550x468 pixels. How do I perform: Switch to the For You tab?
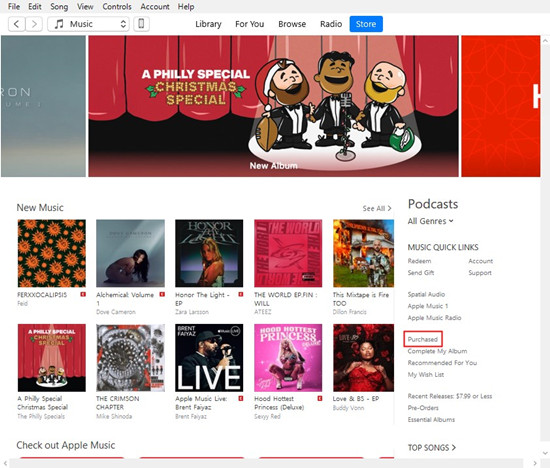[249, 24]
